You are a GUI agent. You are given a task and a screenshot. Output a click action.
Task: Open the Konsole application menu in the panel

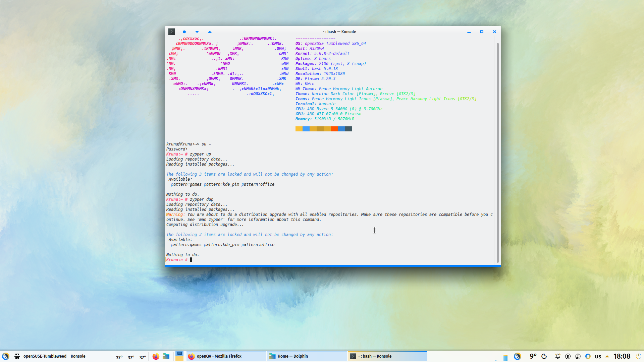point(78,356)
